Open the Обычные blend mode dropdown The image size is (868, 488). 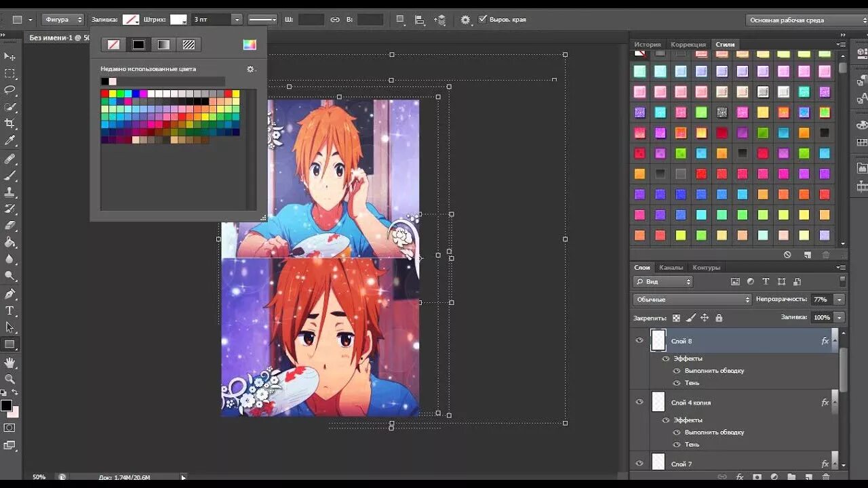pyautogui.click(x=692, y=300)
